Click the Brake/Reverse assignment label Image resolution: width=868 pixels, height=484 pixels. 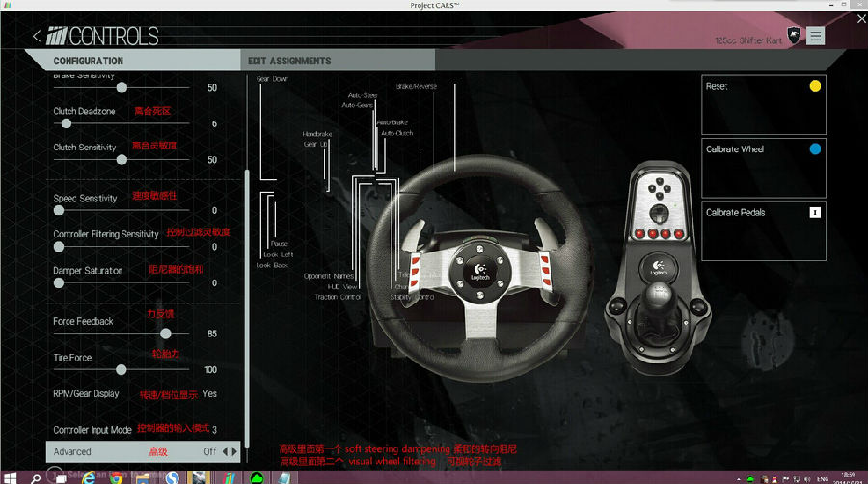[x=417, y=86]
